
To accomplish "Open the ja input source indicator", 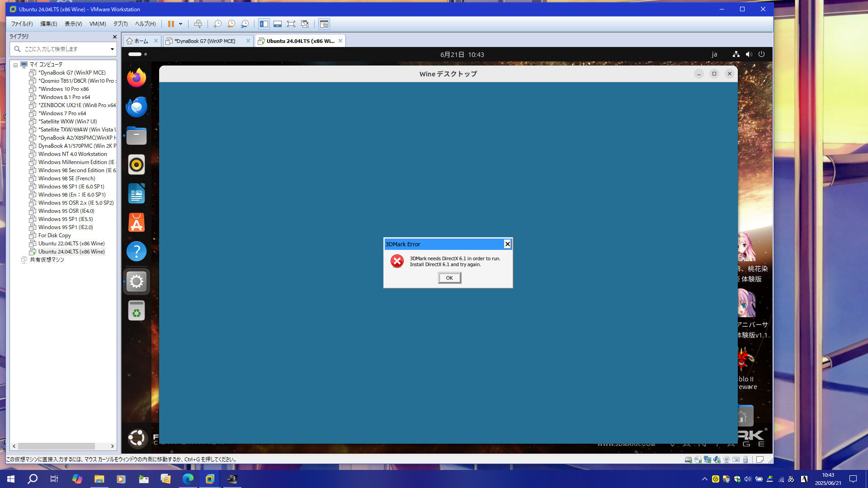I will tap(714, 54).
